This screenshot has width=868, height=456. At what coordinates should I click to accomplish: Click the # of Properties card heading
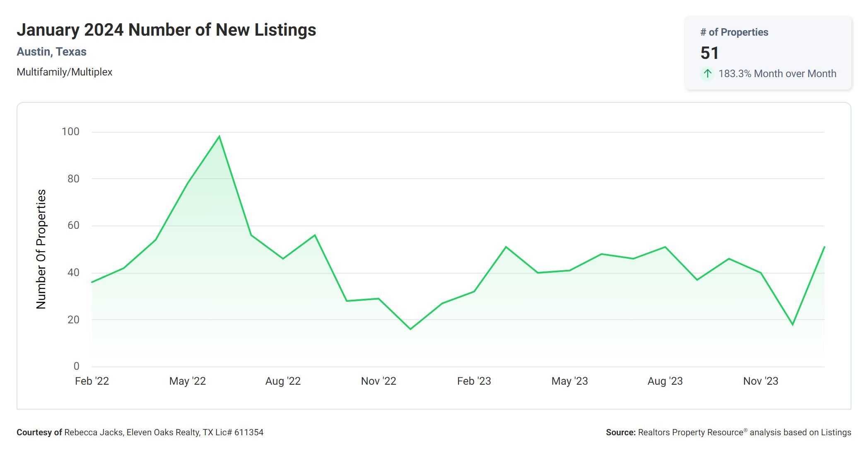(734, 32)
